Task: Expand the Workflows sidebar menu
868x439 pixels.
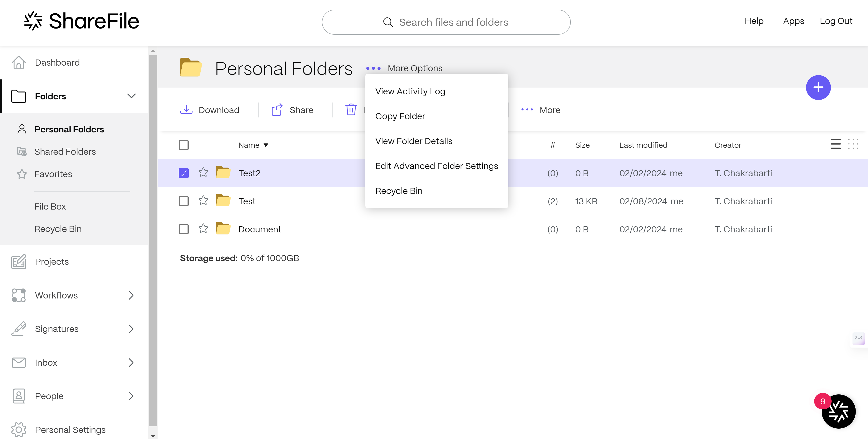Action: point(131,295)
